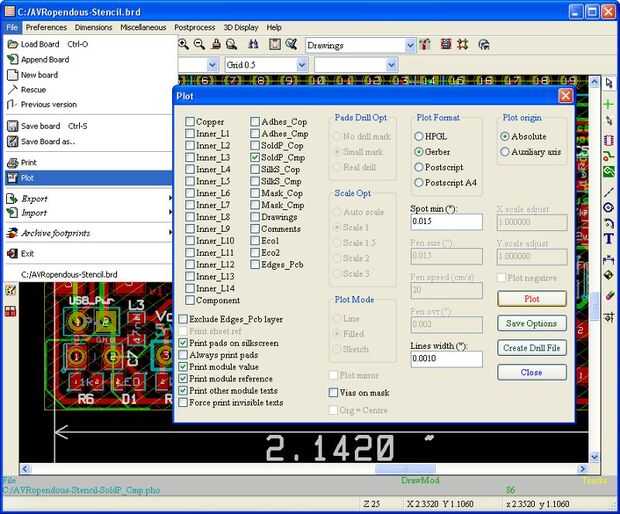Select the draw line tool

tap(609, 193)
